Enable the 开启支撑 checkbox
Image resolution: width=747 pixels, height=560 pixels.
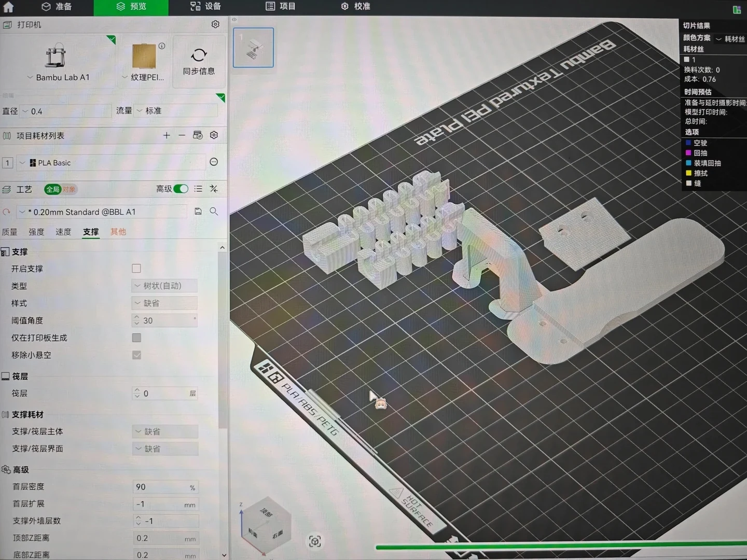tap(136, 268)
